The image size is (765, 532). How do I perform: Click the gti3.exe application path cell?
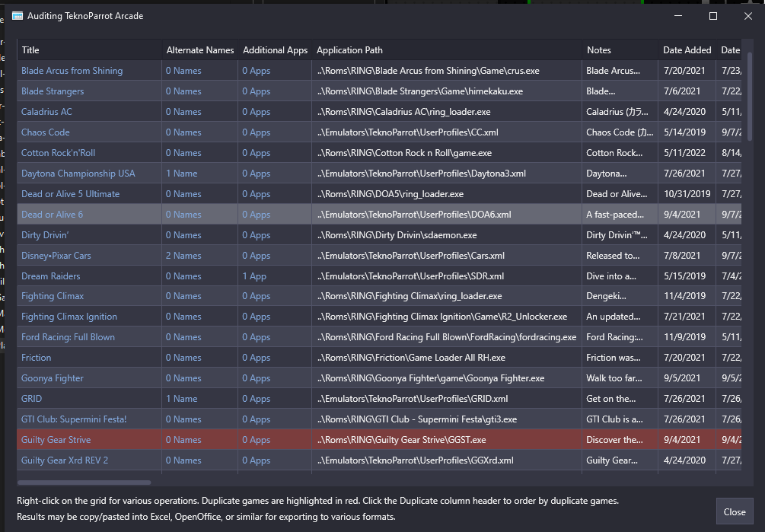pos(446,419)
